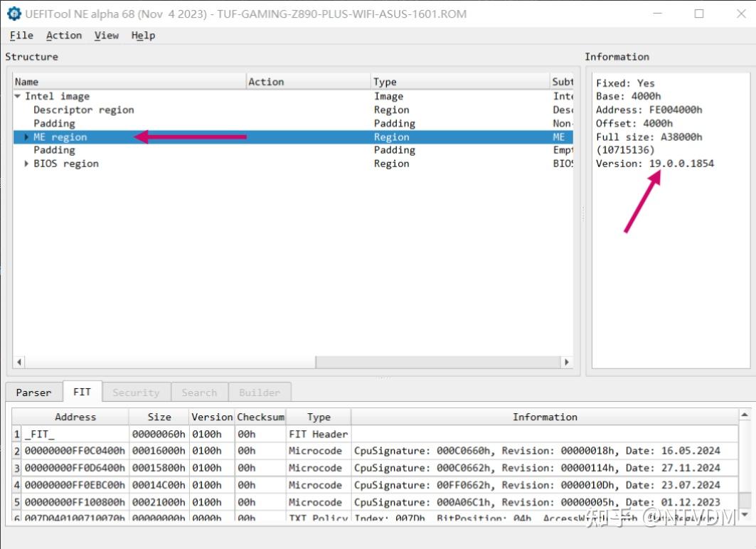Click the Version 19.0.0.1854 text

point(655,164)
